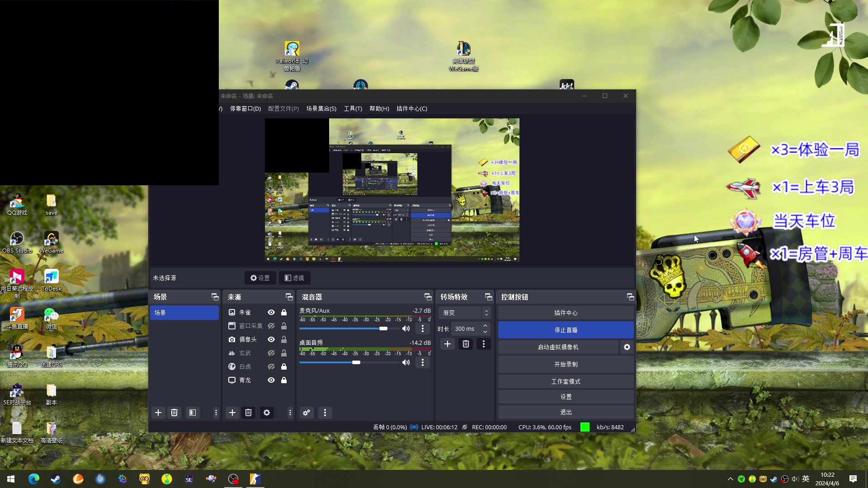Open 帮助(H) menu

click(379, 108)
